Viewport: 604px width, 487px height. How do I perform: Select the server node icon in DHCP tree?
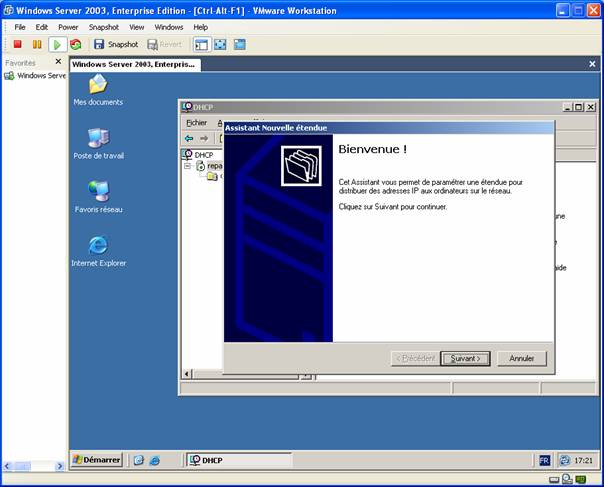(x=201, y=166)
